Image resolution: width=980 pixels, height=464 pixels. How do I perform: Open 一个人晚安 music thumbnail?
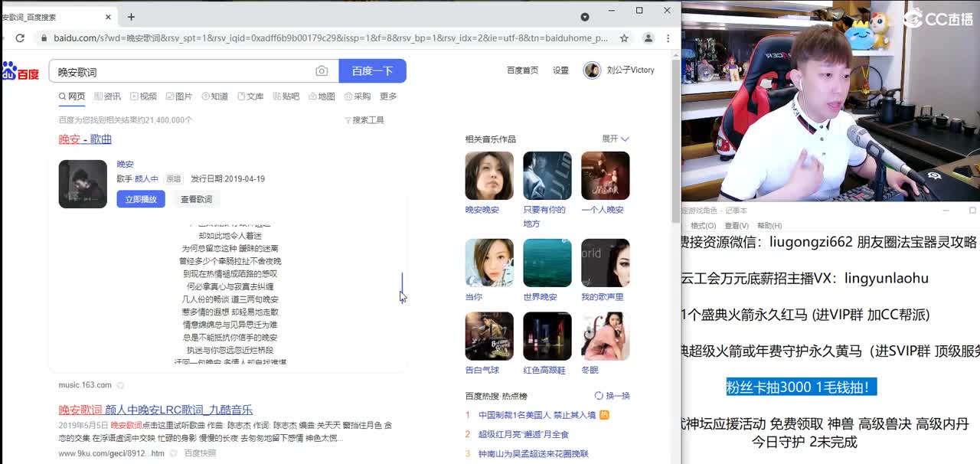(605, 176)
